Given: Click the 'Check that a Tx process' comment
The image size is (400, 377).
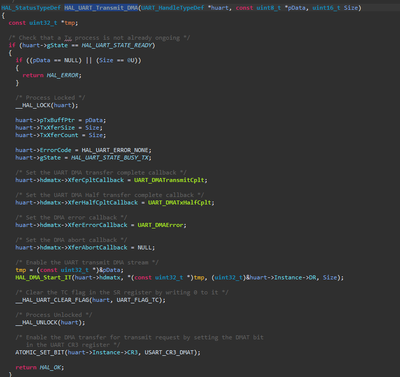Looking at the screenshot, I should pos(99,38).
